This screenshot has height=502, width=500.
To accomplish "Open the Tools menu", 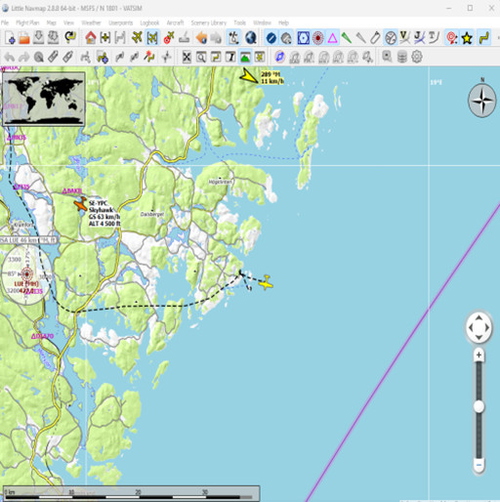I will pos(240,23).
